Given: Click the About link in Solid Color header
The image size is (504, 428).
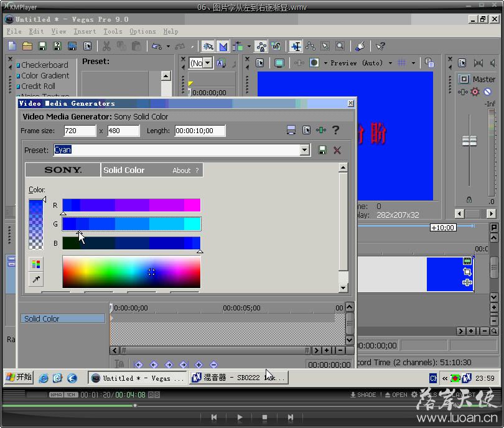Looking at the screenshot, I should tap(181, 170).
